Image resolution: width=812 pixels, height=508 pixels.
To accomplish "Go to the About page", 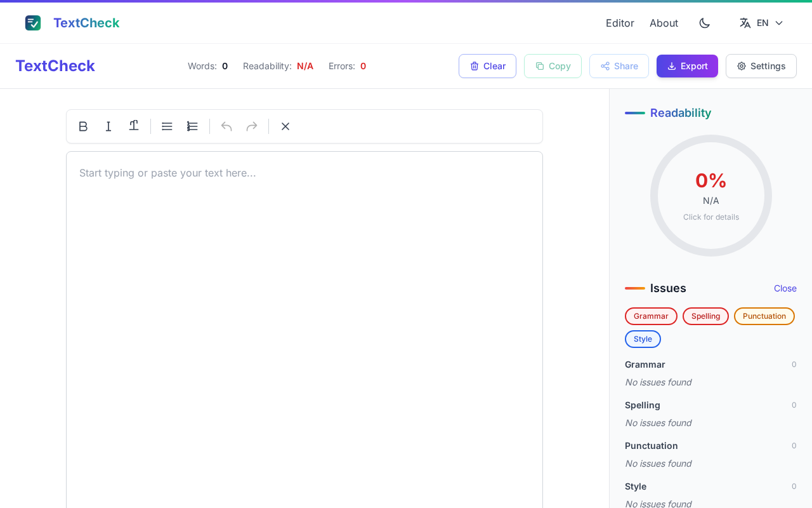I will pos(664,23).
